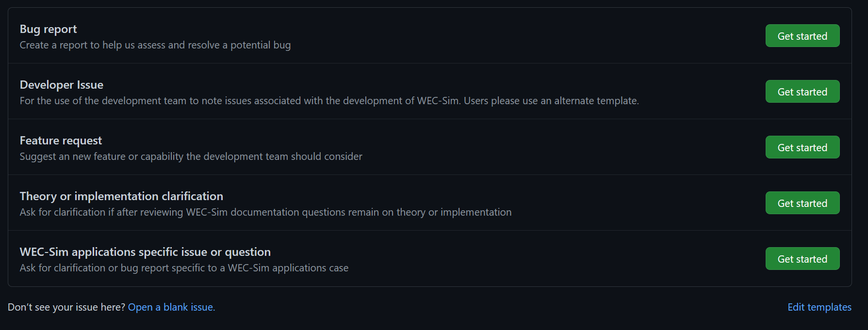Select the WEC-Sim applications question heading
This screenshot has width=868, height=330.
[x=145, y=251]
